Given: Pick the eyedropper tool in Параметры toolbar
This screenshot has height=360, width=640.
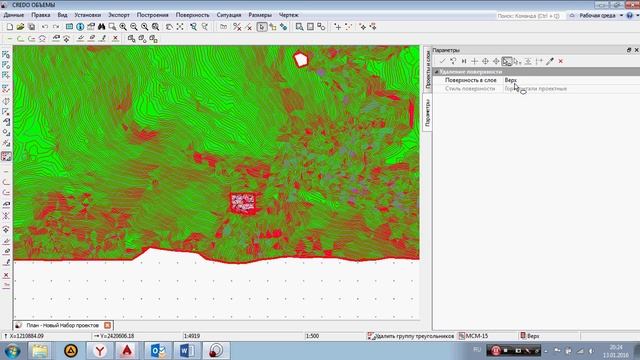Looking at the screenshot, I should point(550,61).
